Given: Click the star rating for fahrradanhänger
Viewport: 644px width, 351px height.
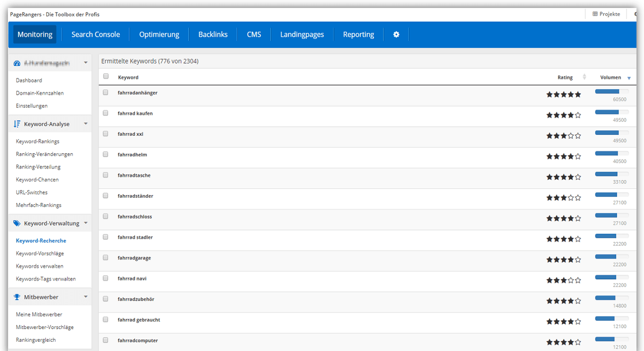Looking at the screenshot, I should tap(563, 95).
